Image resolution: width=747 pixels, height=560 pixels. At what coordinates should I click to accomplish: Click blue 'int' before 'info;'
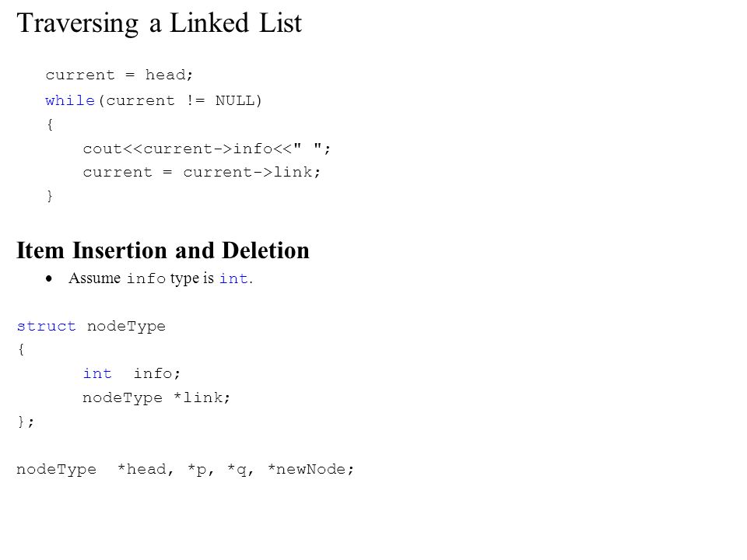(97, 373)
